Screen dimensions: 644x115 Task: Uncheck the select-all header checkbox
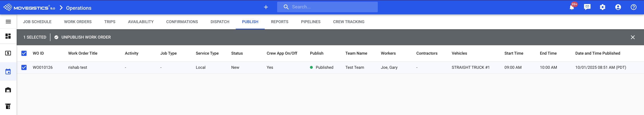click(24, 53)
